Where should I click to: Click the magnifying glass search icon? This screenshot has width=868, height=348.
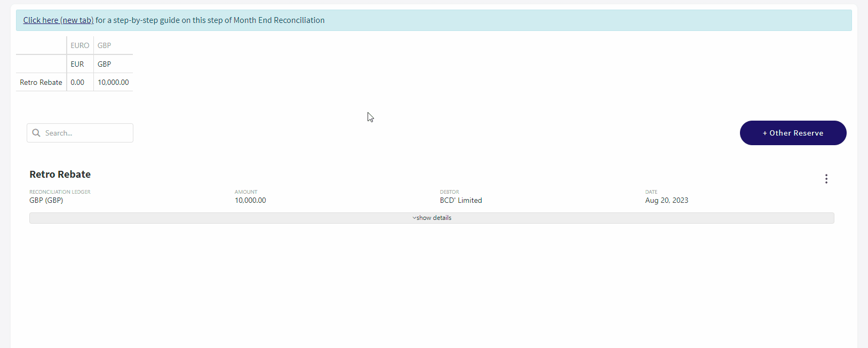(36, 133)
